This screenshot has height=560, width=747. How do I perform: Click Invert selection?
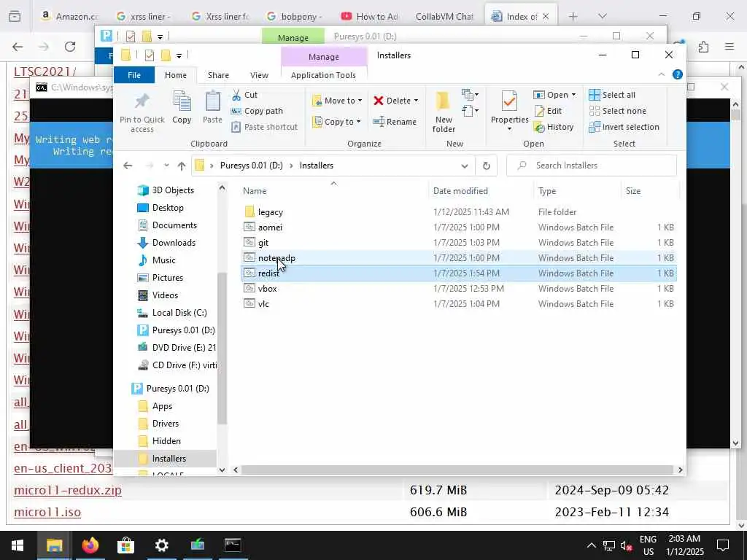(624, 127)
